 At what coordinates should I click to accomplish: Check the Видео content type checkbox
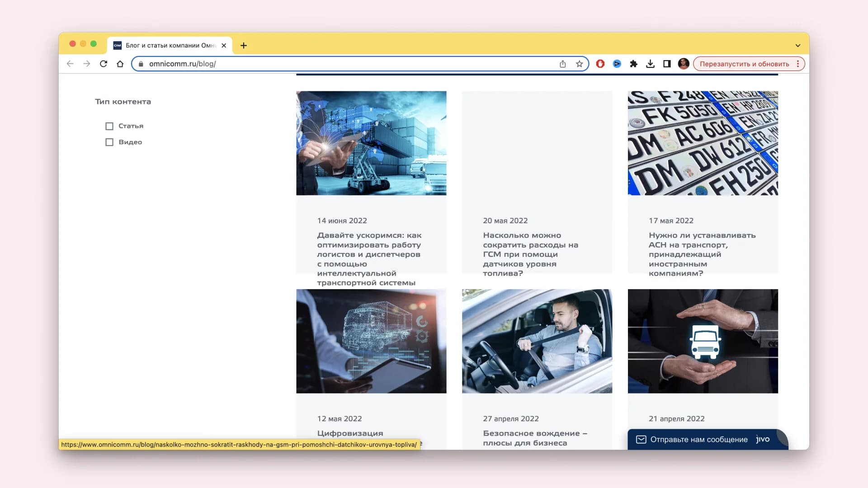[109, 142]
